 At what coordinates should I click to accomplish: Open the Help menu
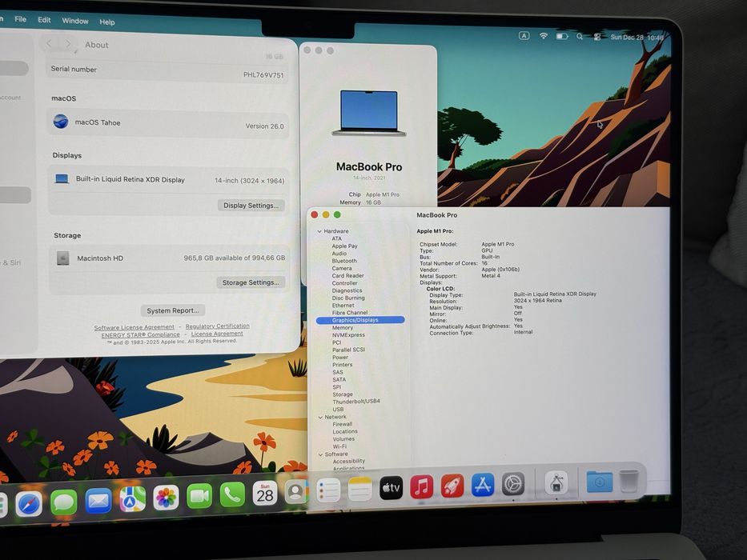click(107, 22)
